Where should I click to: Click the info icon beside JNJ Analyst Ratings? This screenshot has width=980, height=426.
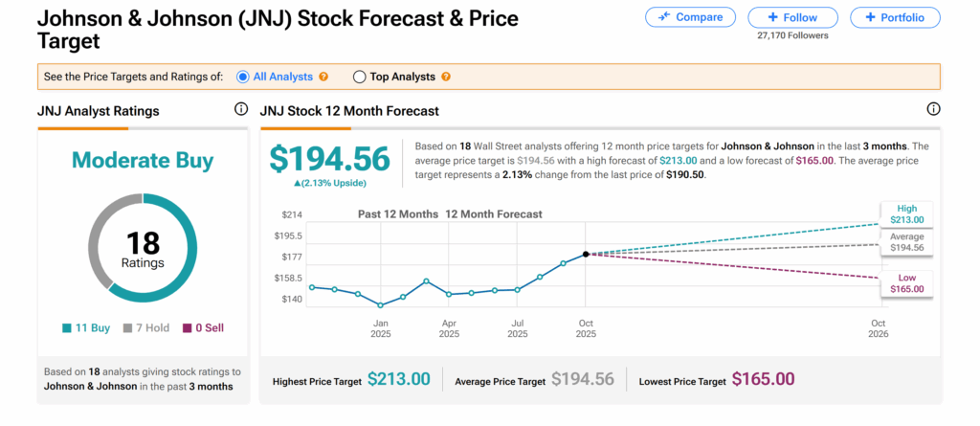point(240,110)
